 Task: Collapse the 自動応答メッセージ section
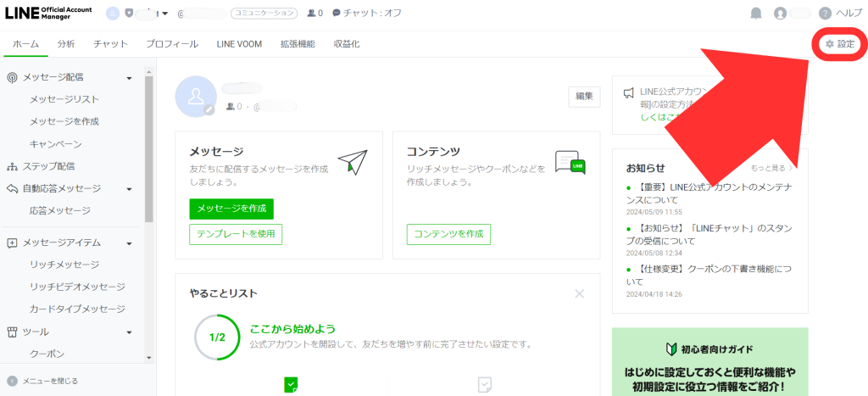[129, 189]
